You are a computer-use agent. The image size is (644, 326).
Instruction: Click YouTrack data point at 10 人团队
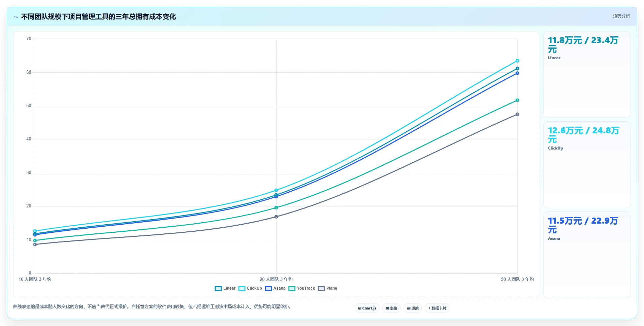click(35, 240)
